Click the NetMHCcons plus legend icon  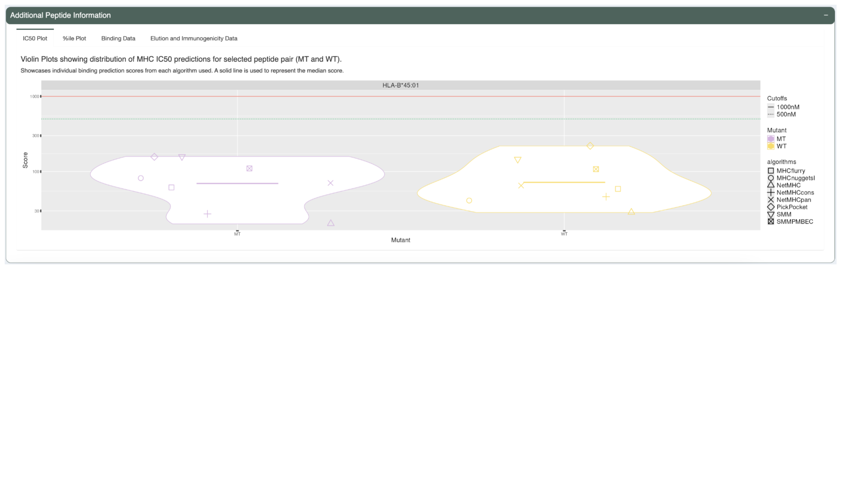pos(772,192)
